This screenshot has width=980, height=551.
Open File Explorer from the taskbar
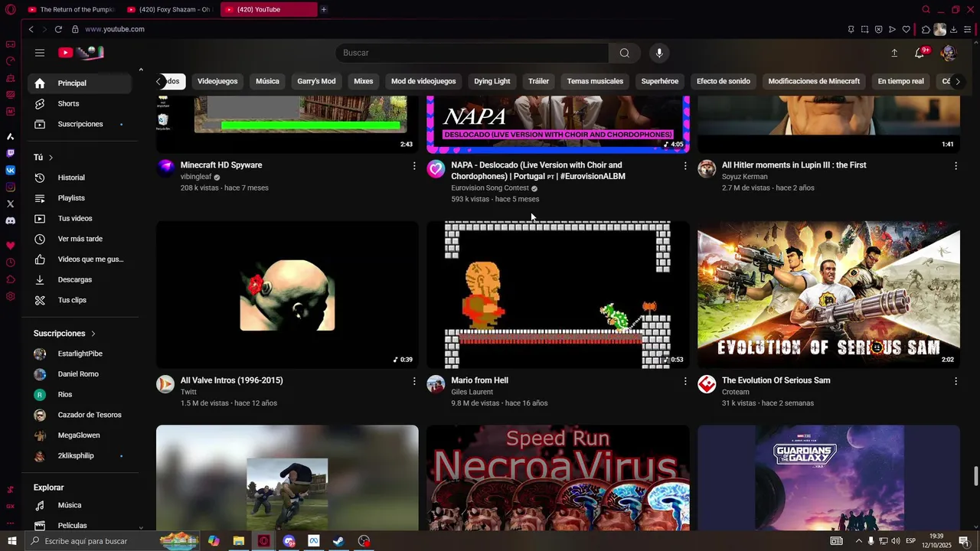click(238, 541)
